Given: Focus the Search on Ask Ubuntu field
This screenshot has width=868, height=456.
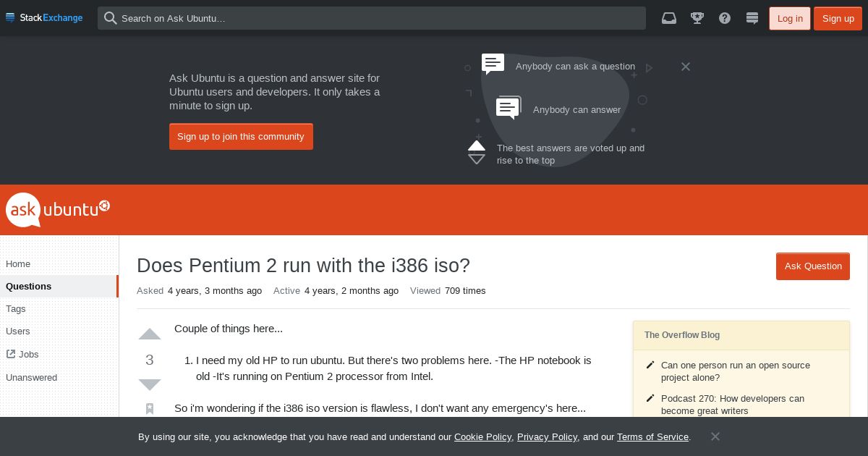Looking at the screenshot, I should (x=372, y=18).
